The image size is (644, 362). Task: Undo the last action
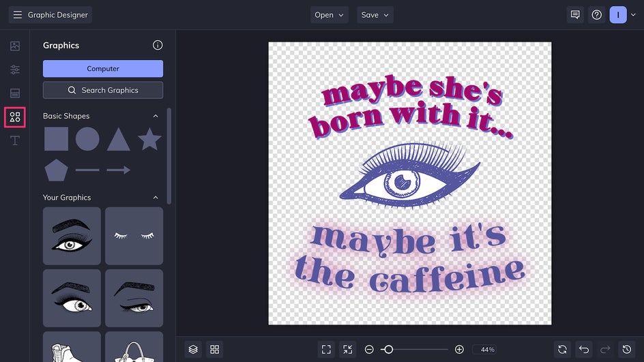[584, 349]
